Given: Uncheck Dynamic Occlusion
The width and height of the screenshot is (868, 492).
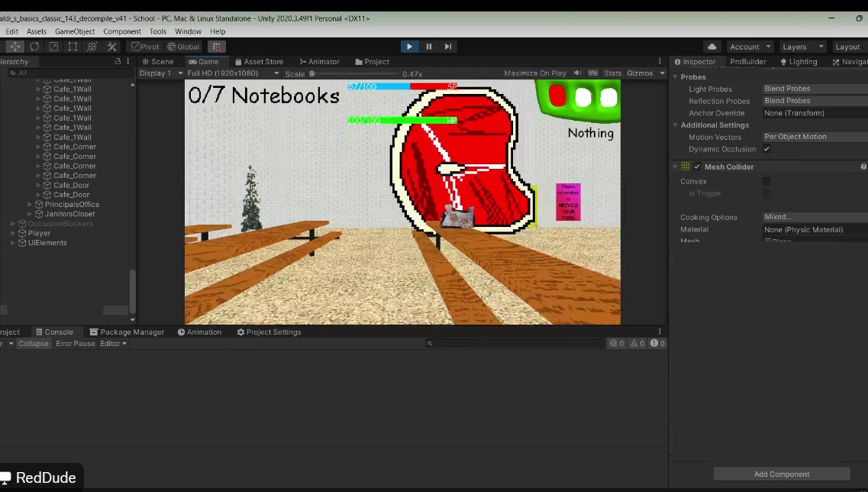Looking at the screenshot, I should coord(766,149).
